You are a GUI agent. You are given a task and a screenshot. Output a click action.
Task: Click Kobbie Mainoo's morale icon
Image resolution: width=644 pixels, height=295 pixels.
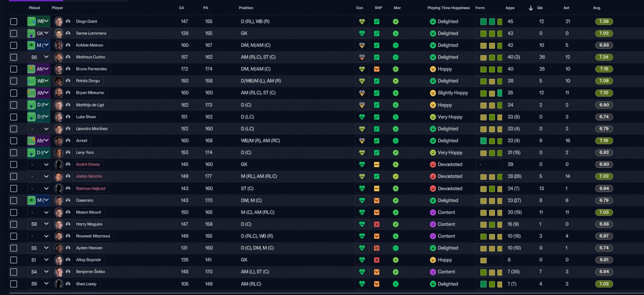pos(395,45)
